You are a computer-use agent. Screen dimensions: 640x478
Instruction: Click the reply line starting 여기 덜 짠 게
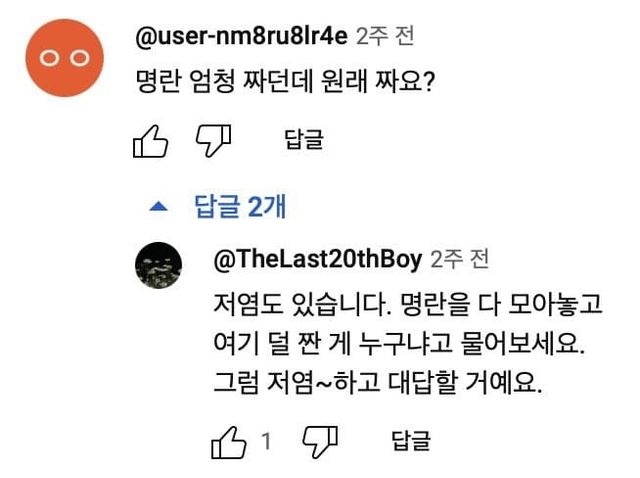398,341
